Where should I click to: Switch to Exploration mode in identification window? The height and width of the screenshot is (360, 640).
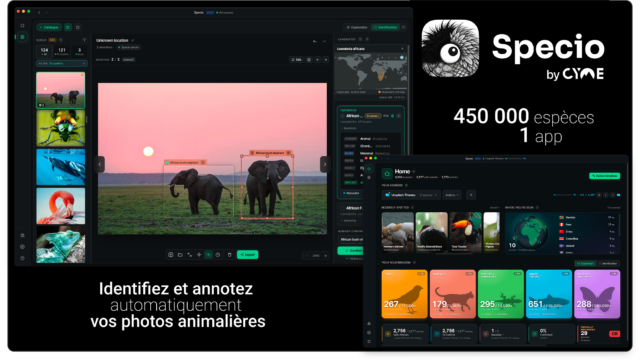(x=357, y=27)
